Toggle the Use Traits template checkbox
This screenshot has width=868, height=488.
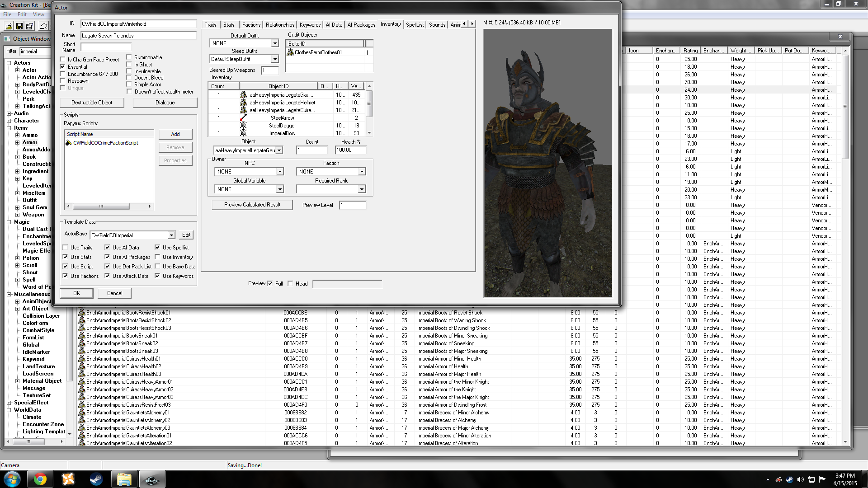point(65,248)
